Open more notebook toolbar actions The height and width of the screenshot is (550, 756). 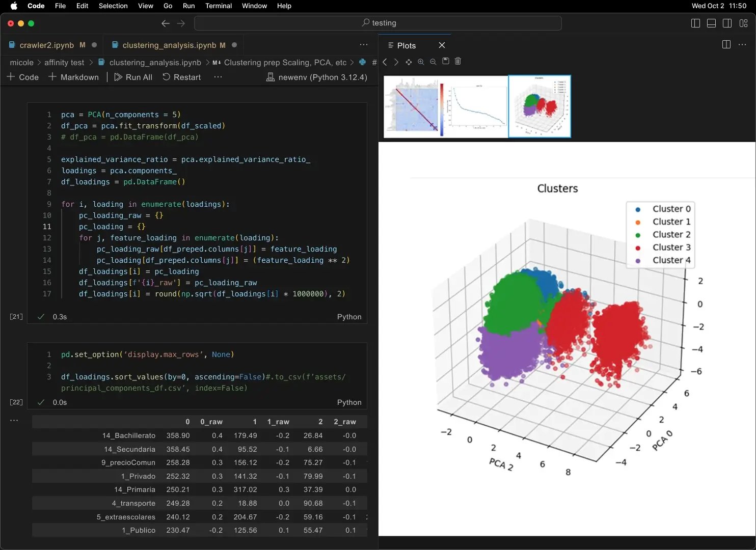(218, 77)
